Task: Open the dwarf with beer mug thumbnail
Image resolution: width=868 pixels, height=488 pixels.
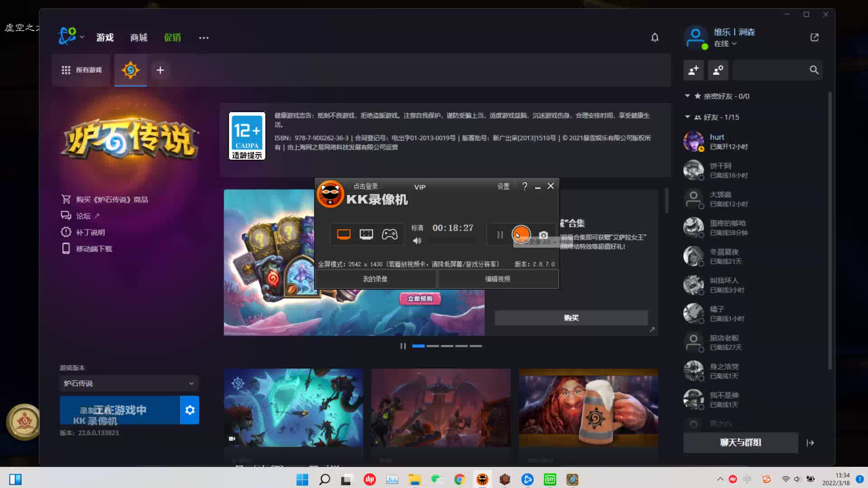Action: coord(589,408)
